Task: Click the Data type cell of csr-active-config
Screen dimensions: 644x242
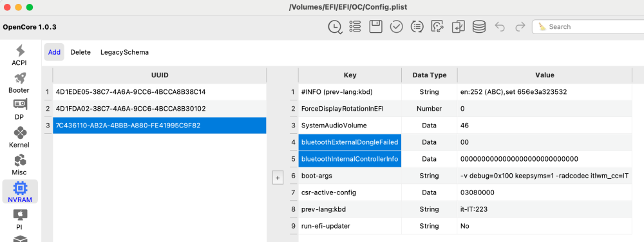Action: 429,192
